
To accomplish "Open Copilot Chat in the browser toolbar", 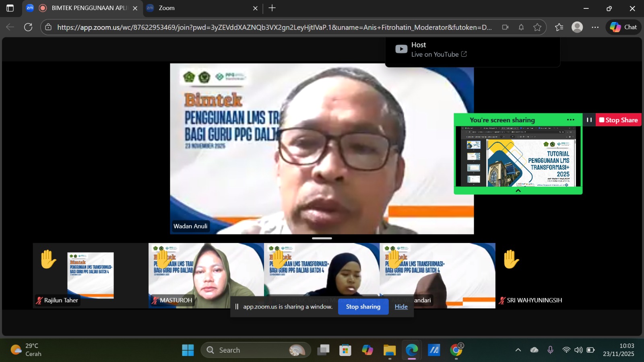I will click(622, 27).
